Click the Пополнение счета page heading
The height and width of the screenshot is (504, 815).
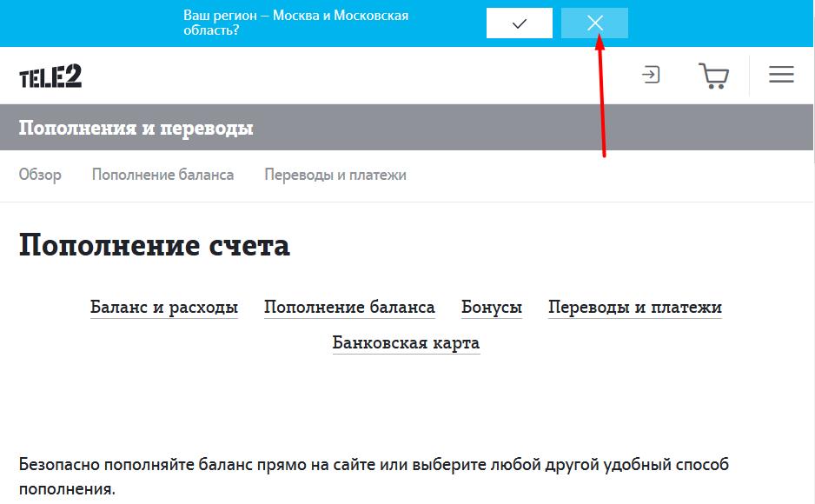(155, 245)
